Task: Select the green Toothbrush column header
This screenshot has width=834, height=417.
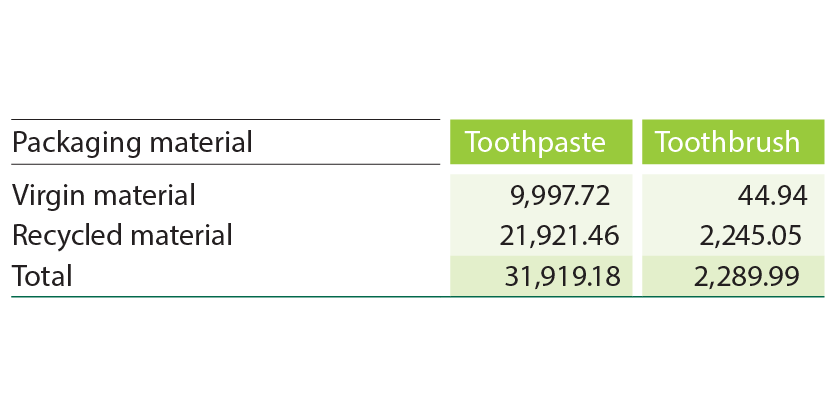Action: click(727, 142)
